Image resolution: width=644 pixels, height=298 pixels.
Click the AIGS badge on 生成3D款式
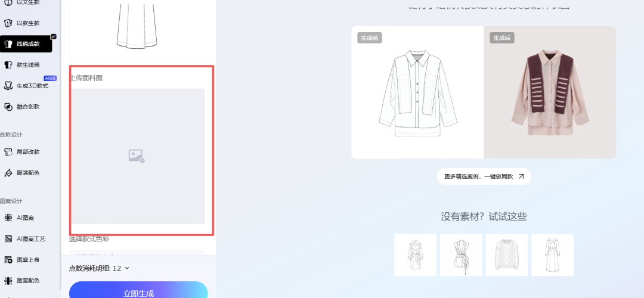[50, 79]
